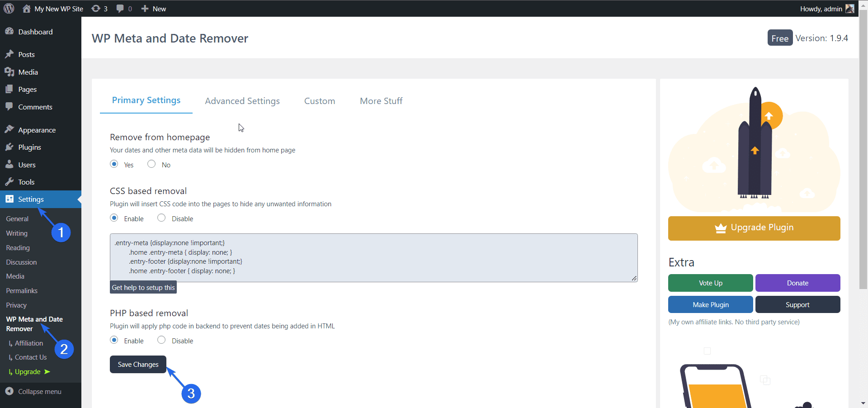The height and width of the screenshot is (408, 868).
Task: Click the Plugins plug icon
Action: pos(9,147)
